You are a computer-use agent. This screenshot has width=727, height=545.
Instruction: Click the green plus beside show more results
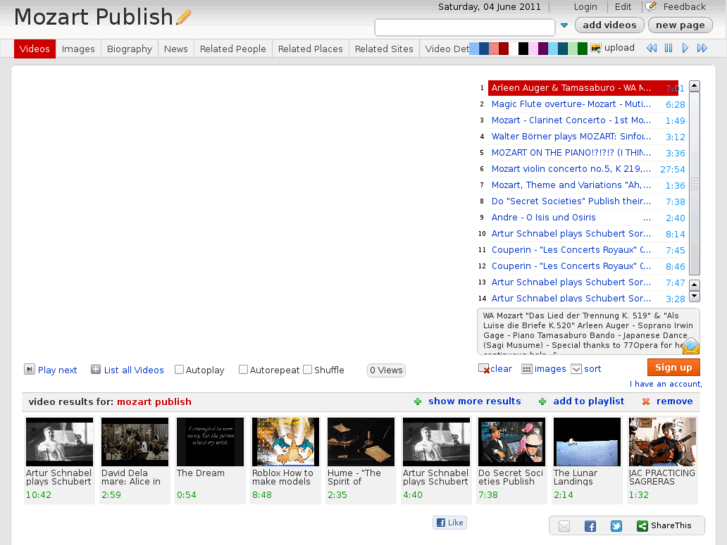click(x=418, y=402)
